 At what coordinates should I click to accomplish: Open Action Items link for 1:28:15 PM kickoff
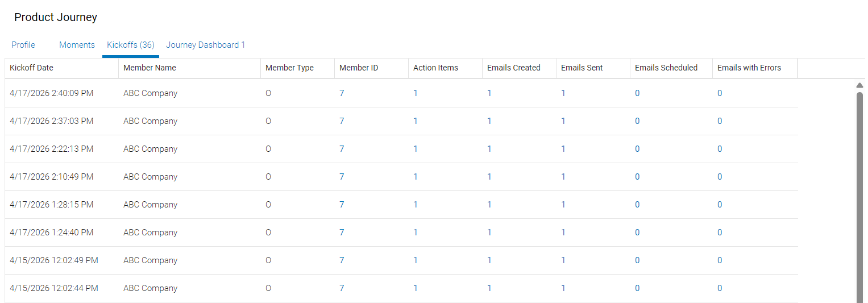416,205
